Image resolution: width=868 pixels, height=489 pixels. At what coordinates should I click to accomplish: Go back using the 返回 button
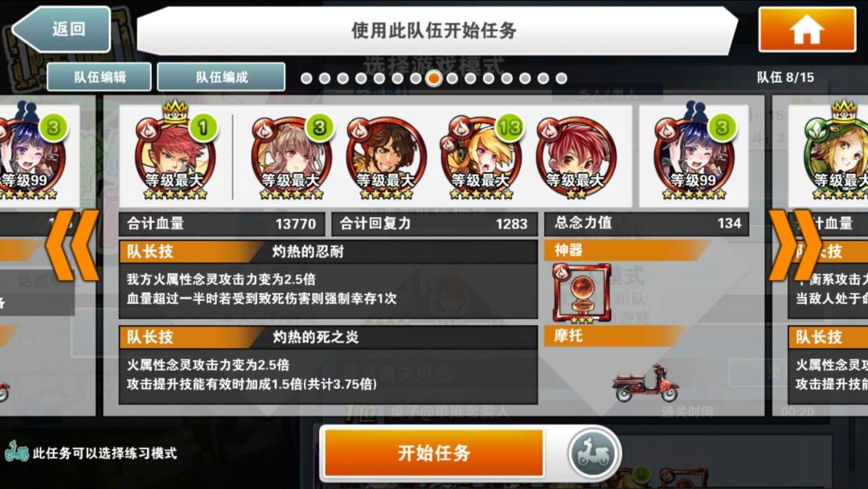tap(61, 29)
